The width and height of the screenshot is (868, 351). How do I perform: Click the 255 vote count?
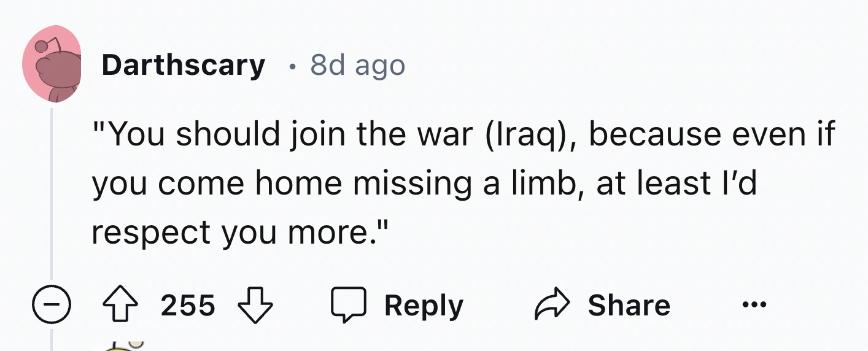click(188, 305)
